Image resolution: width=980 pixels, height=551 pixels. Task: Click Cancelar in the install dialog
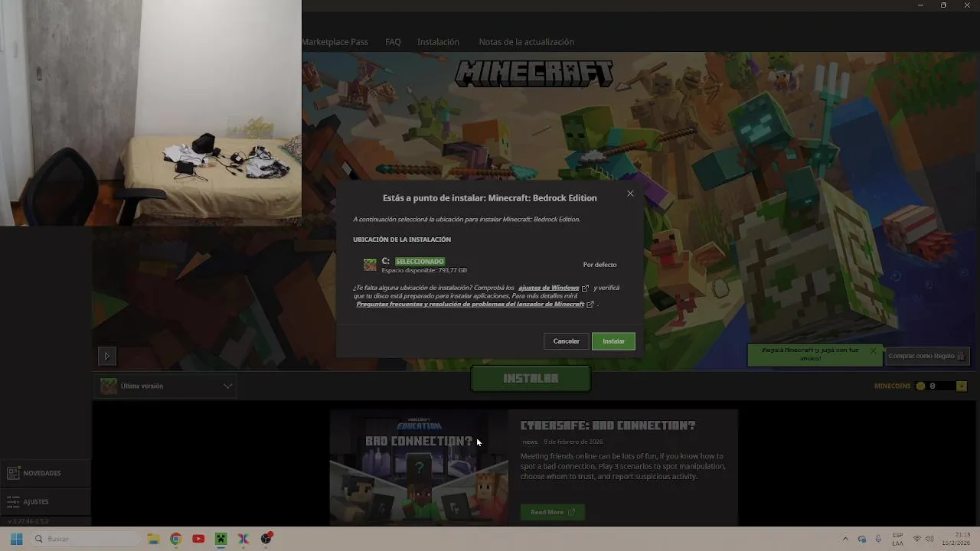(567, 341)
